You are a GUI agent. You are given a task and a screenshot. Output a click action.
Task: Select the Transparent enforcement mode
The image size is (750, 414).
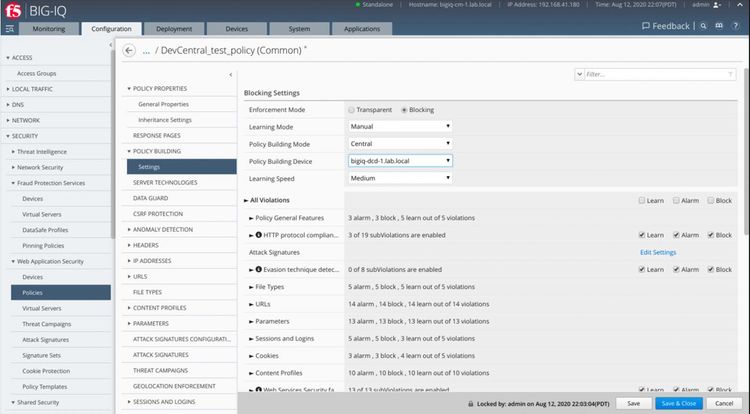pos(352,110)
